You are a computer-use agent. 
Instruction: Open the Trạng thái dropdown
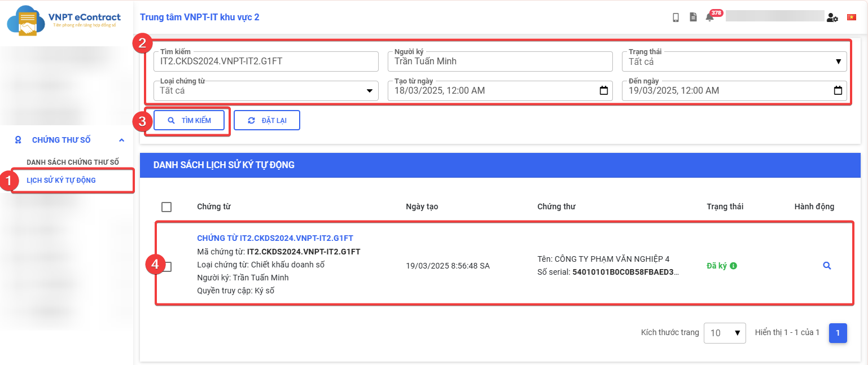point(734,61)
